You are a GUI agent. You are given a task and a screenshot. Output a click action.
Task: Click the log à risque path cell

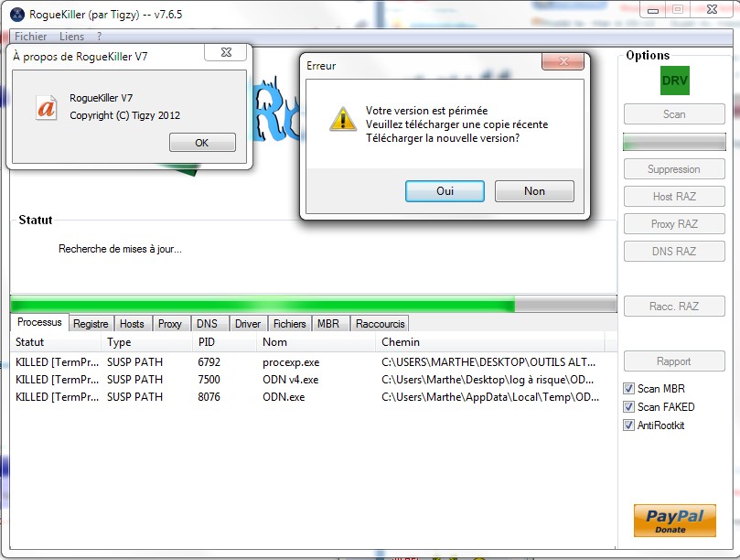(x=488, y=380)
